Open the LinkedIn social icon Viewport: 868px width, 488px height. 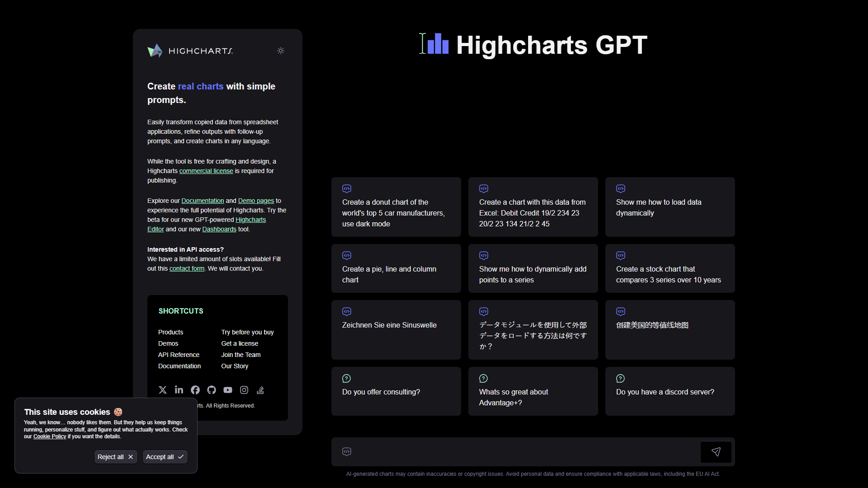[x=179, y=390]
